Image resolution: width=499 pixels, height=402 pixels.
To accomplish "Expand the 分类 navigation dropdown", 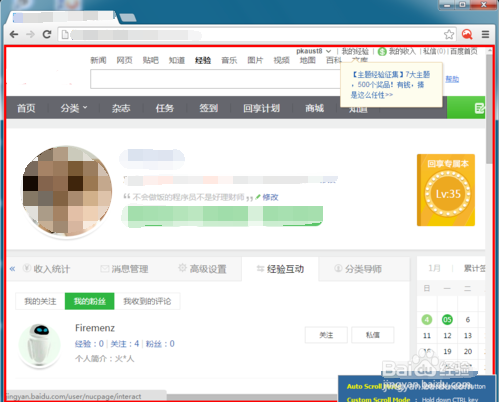I will pos(74,108).
